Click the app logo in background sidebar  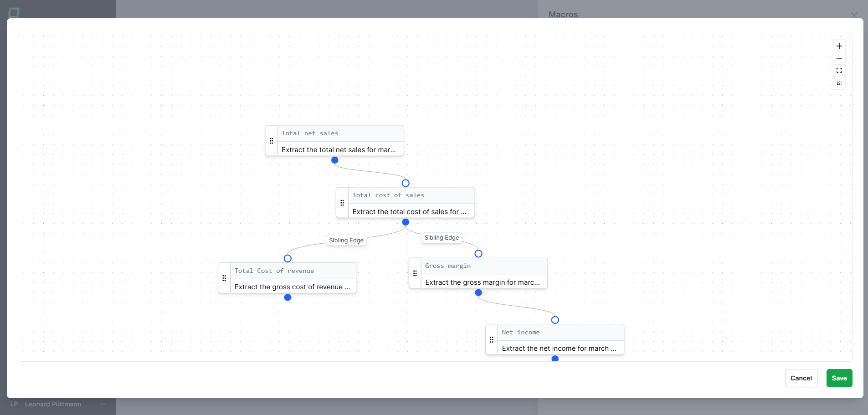pyautogui.click(x=14, y=13)
